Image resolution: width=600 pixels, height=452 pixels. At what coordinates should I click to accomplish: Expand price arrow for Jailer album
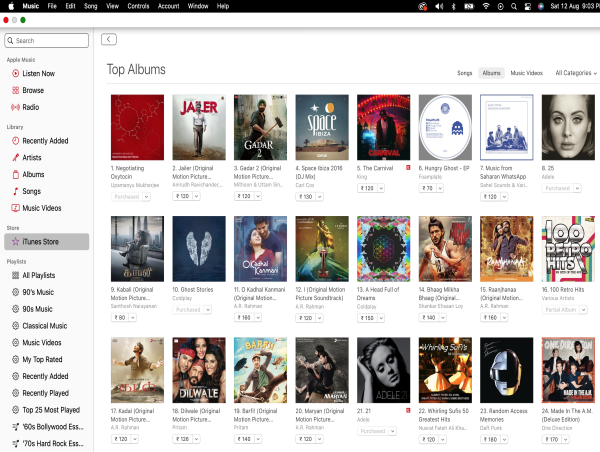tap(196, 196)
